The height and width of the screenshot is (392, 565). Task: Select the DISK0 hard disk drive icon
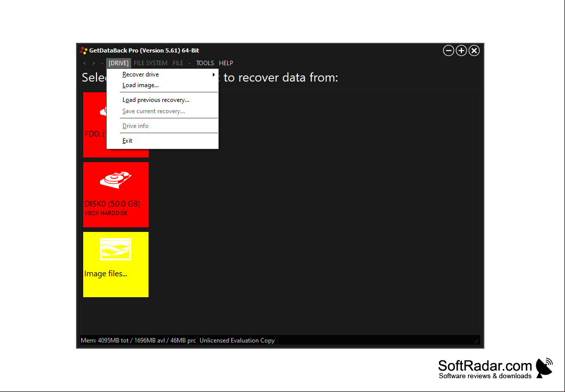click(116, 179)
